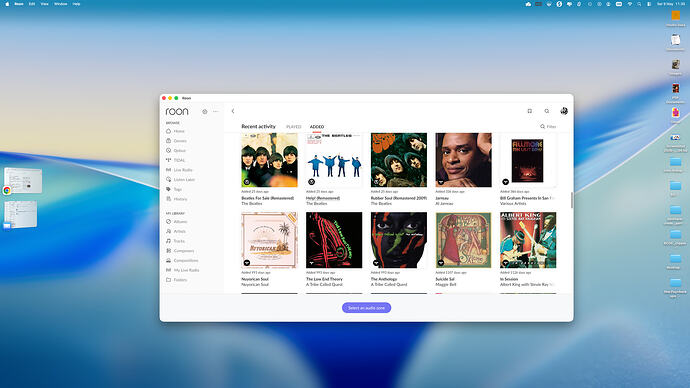The image size is (690, 388).
Task: Open the Window menu
Action: (x=61, y=4)
